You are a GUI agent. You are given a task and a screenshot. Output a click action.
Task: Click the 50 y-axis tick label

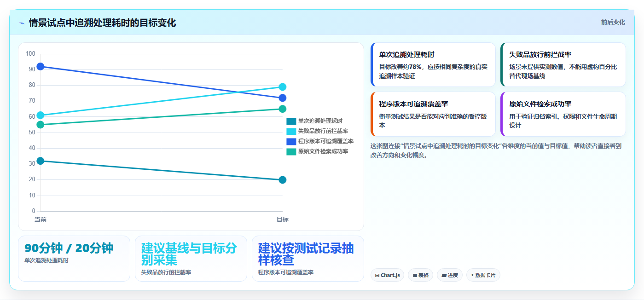[32, 133]
